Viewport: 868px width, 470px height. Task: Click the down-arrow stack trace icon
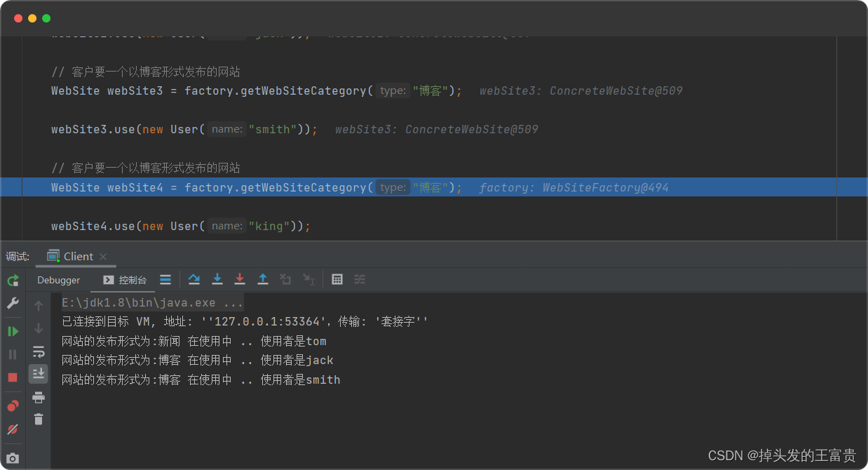(39, 328)
